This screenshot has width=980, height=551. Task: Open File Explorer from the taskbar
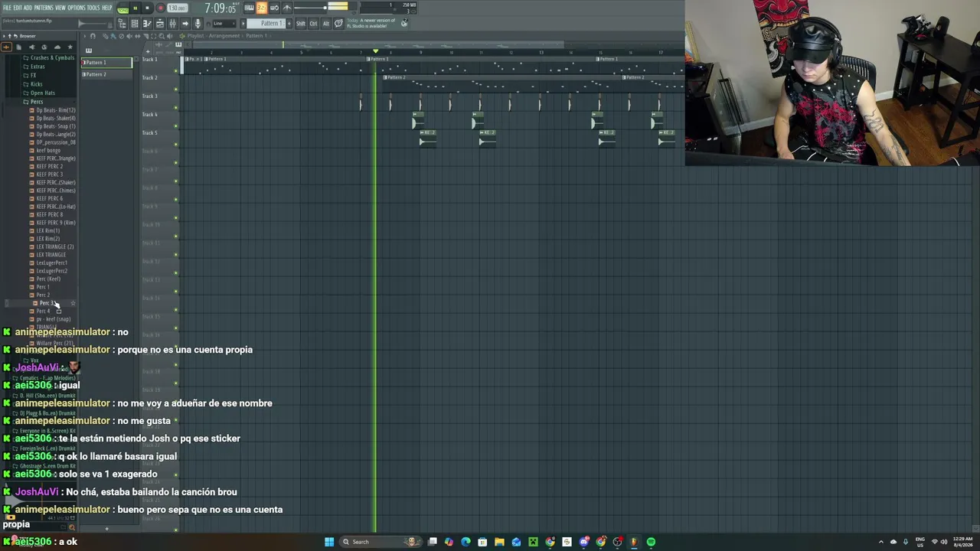tap(499, 542)
